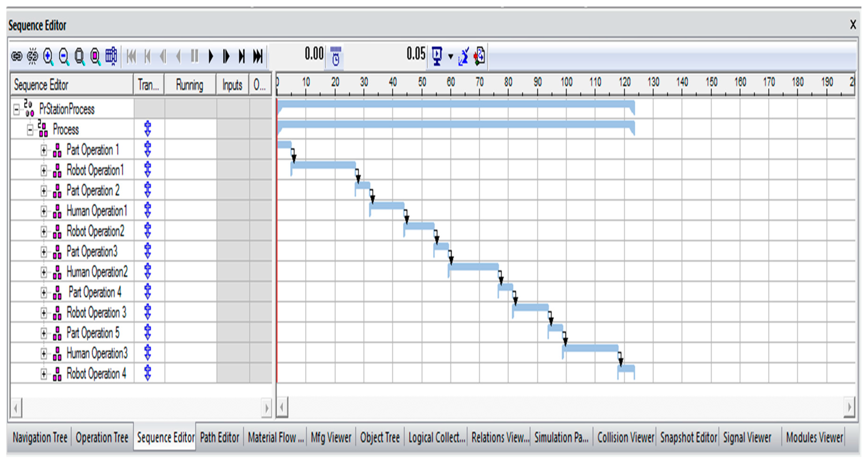Click the Zoom In magnifier icon
This screenshot has width=868, height=461.
48,56
